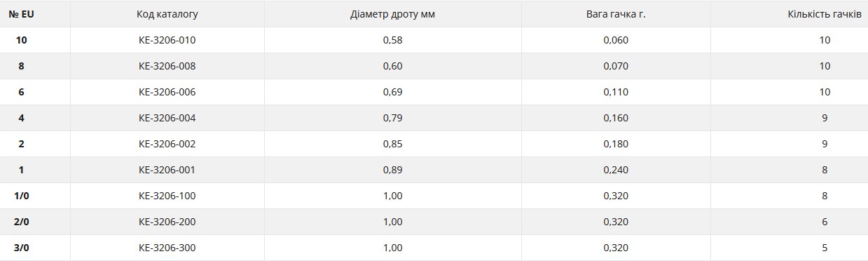This screenshot has height=261, width=868.
Task: Click hook size 3/0 row label
Action: point(22,248)
